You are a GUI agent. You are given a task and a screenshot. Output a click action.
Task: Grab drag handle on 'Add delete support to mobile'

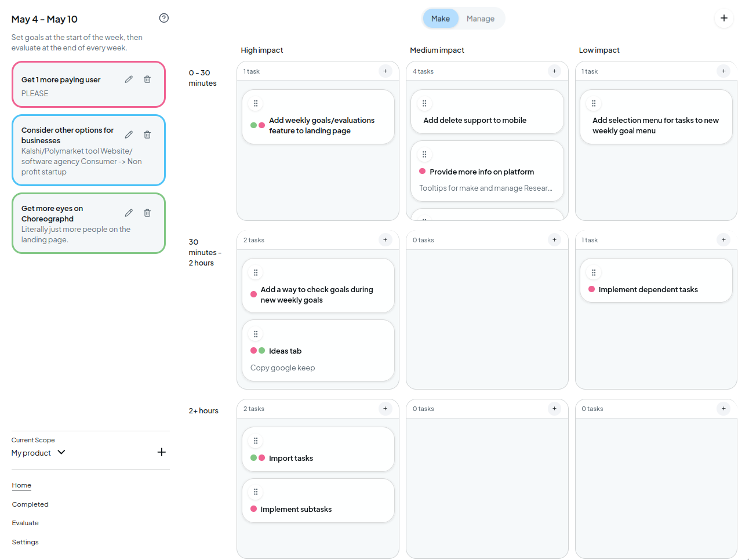424,104
